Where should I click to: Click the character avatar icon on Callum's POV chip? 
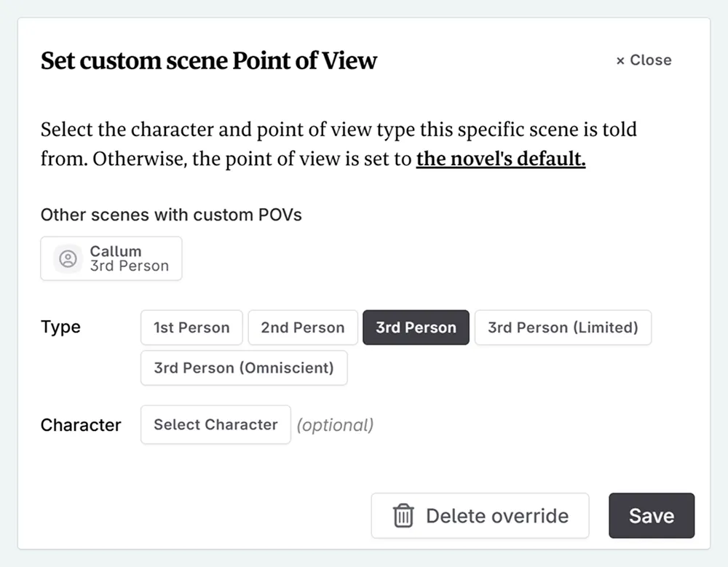click(x=67, y=258)
